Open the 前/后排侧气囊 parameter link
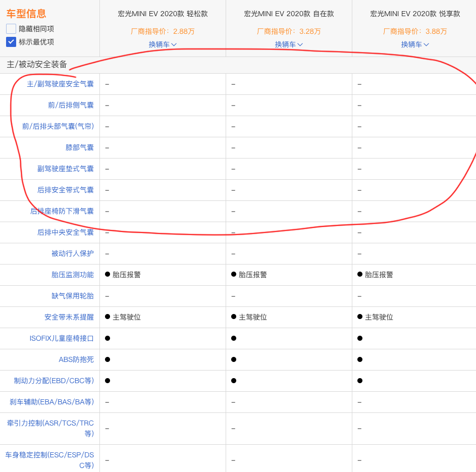Image resolution: width=476 pixels, height=472 pixels. click(71, 105)
